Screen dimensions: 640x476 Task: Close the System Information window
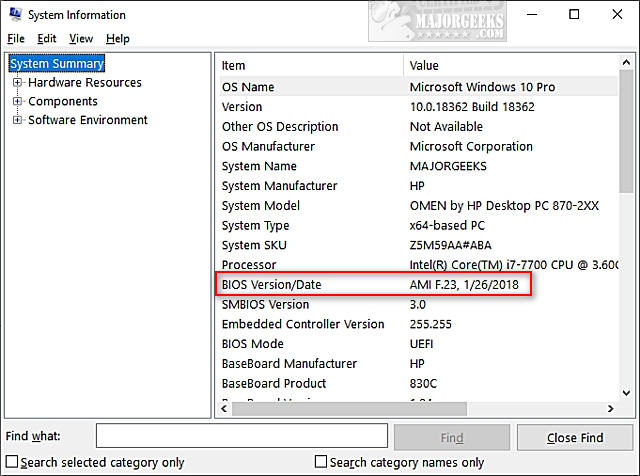tap(617, 14)
